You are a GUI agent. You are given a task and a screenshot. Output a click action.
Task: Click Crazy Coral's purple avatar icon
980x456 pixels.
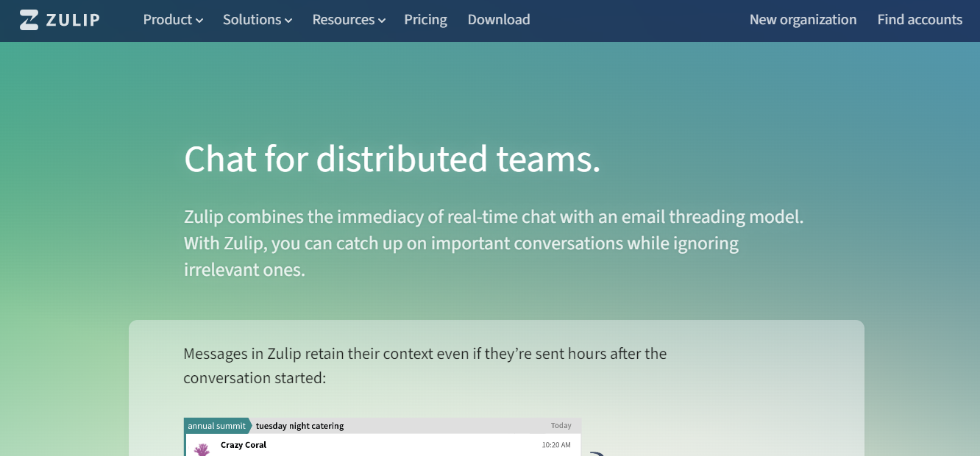pyautogui.click(x=202, y=448)
